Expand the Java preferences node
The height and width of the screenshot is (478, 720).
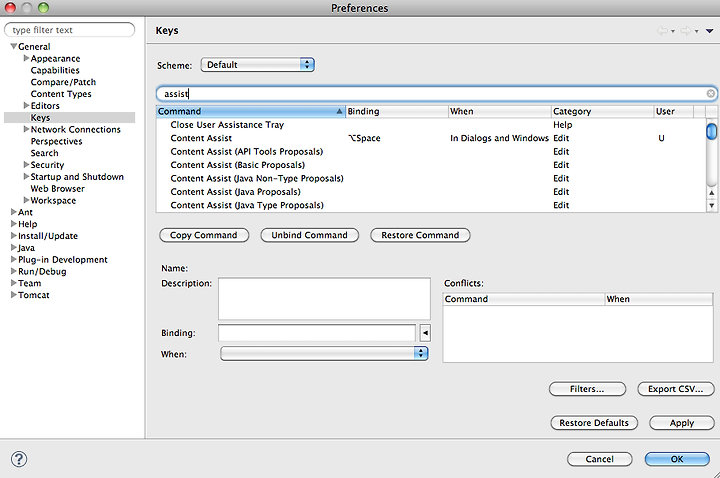(14, 247)
